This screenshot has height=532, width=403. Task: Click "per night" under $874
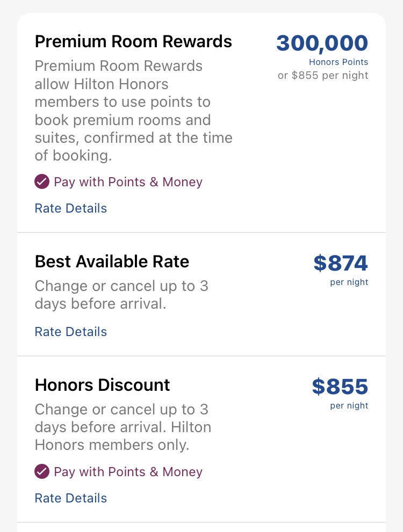(349, 282)
